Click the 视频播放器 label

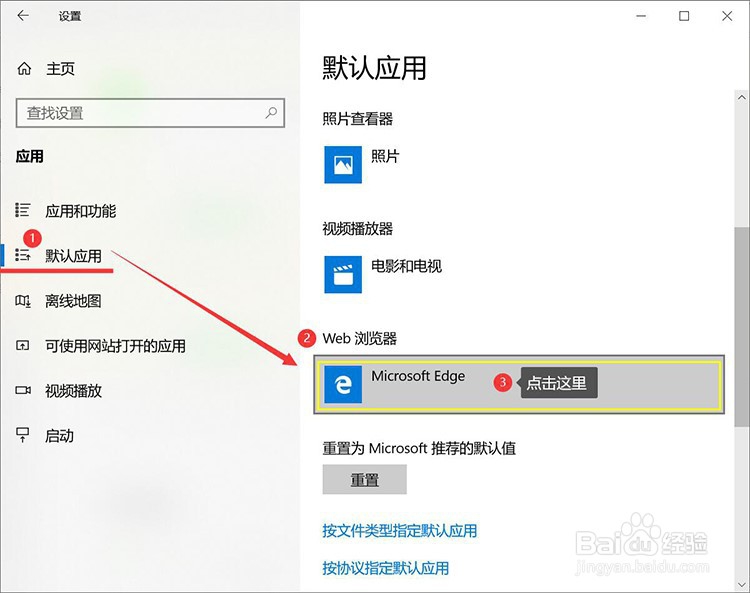pyautogui.click(x=358, y=229)
